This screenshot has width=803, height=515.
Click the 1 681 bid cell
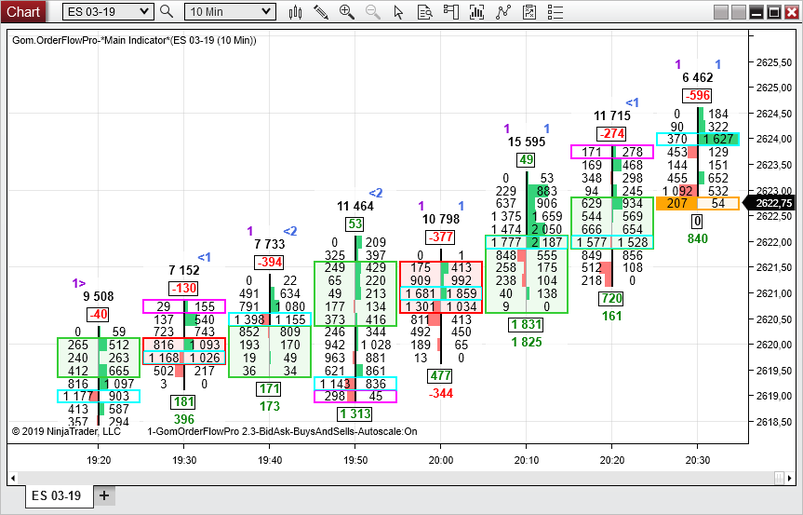pos(420,294)
